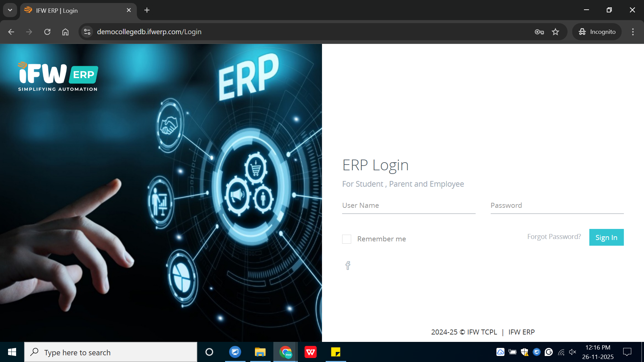
Task: Go to the browser home page
Action: (65, 32)
